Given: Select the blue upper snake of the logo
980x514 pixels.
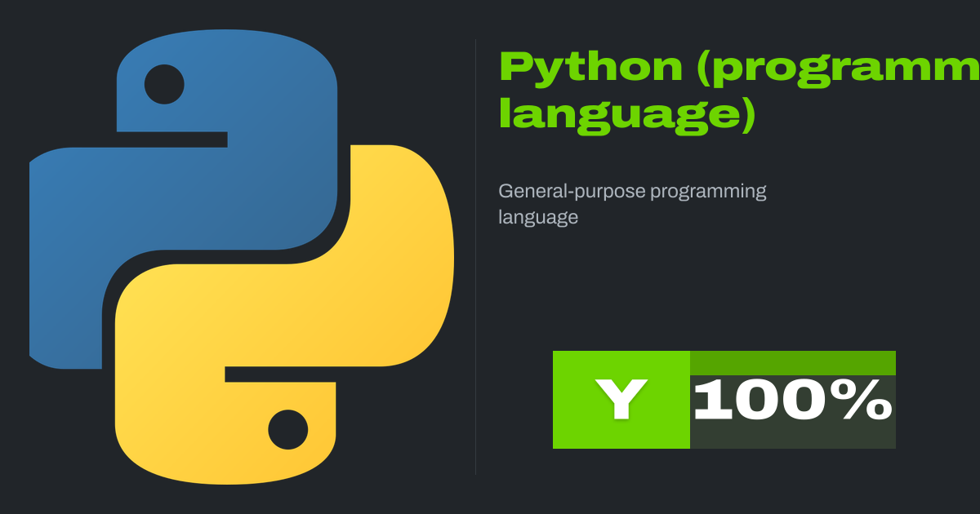Looking at the screenshot, I should click(x=245, y=188).
